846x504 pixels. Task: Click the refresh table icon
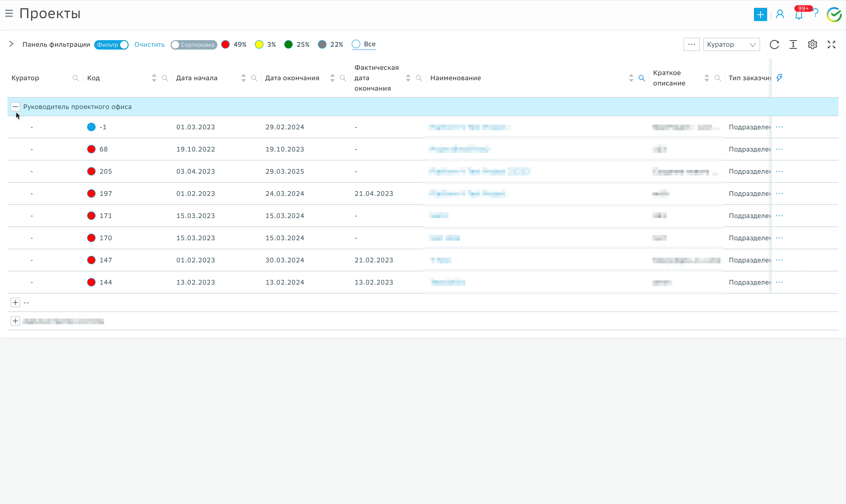pyautogui.click(x=774, y=45)
